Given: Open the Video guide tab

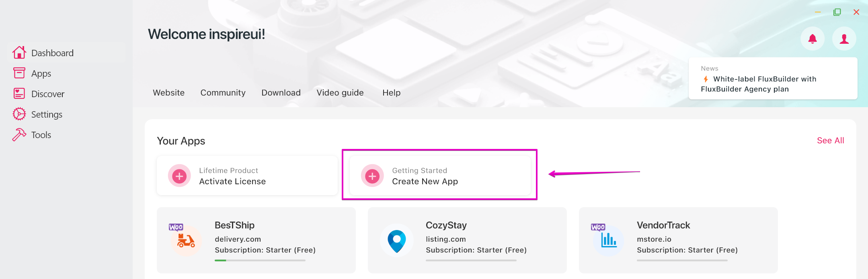Looking at the screenshot, I should [x=340, y=93].
